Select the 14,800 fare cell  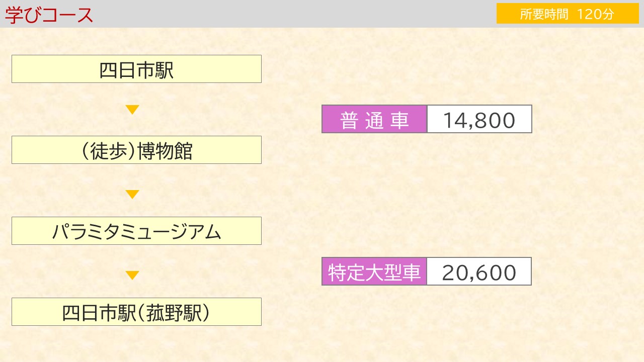click(x=479, y=119)
